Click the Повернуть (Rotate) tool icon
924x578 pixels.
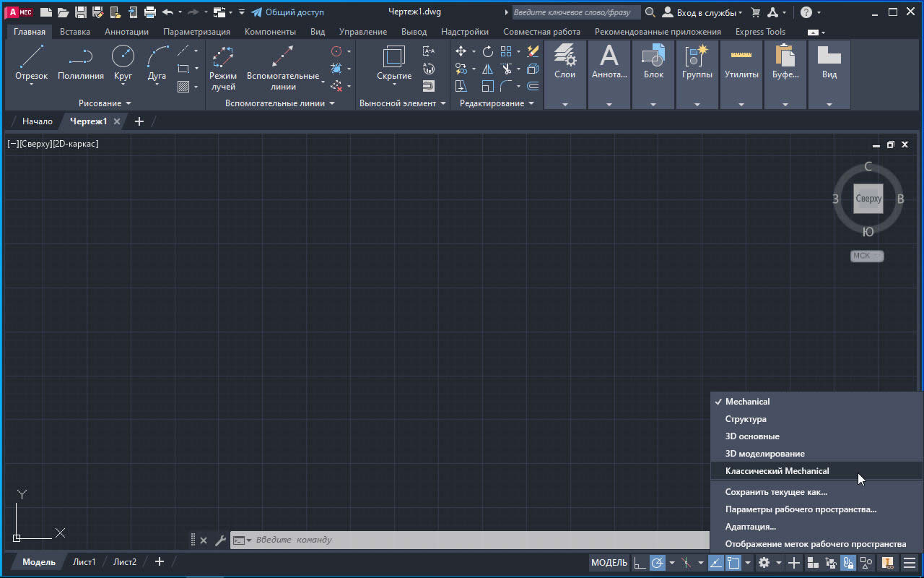tap(488, 52)
